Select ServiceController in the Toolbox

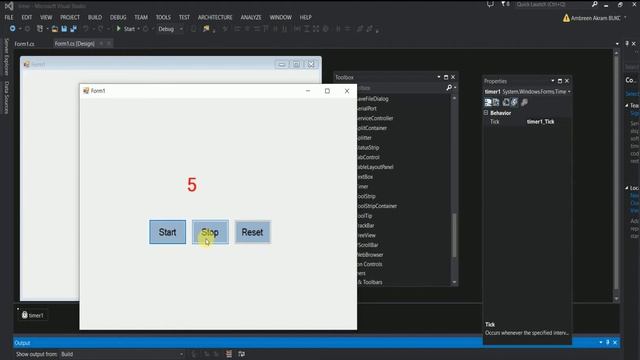point(375,118)
